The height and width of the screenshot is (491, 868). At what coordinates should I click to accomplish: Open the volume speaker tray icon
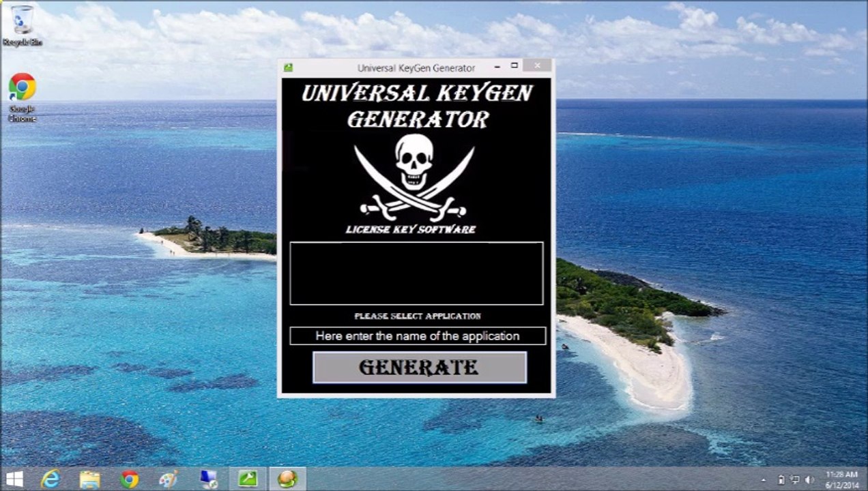point(810,480)
